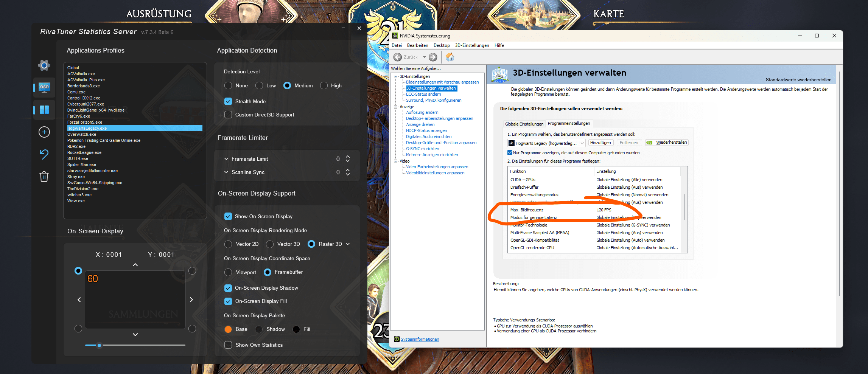This screenshot has height=374, width=868.
Task: Select Base palette color swatch
Action: pyautogui.click(x=228, y=329)
